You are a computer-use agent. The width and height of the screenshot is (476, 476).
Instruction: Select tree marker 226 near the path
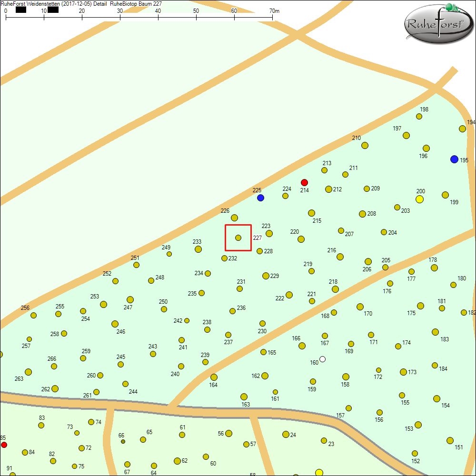(234, 218)
